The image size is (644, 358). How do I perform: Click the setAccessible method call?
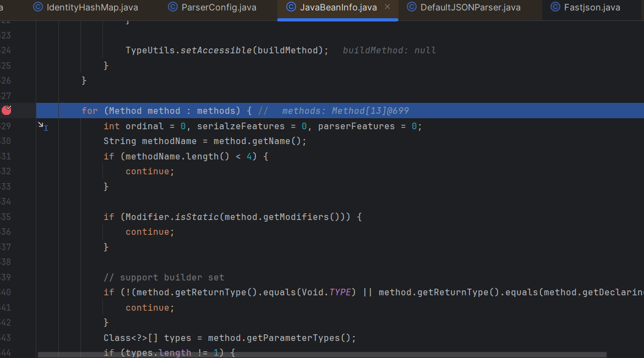(216, 51)
